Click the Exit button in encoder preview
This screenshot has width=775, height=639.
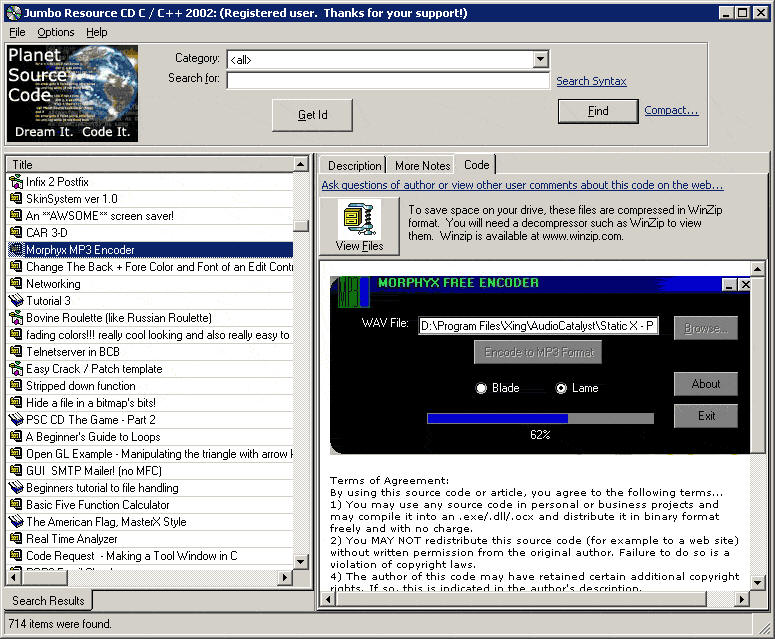click(x=706, y=416)
